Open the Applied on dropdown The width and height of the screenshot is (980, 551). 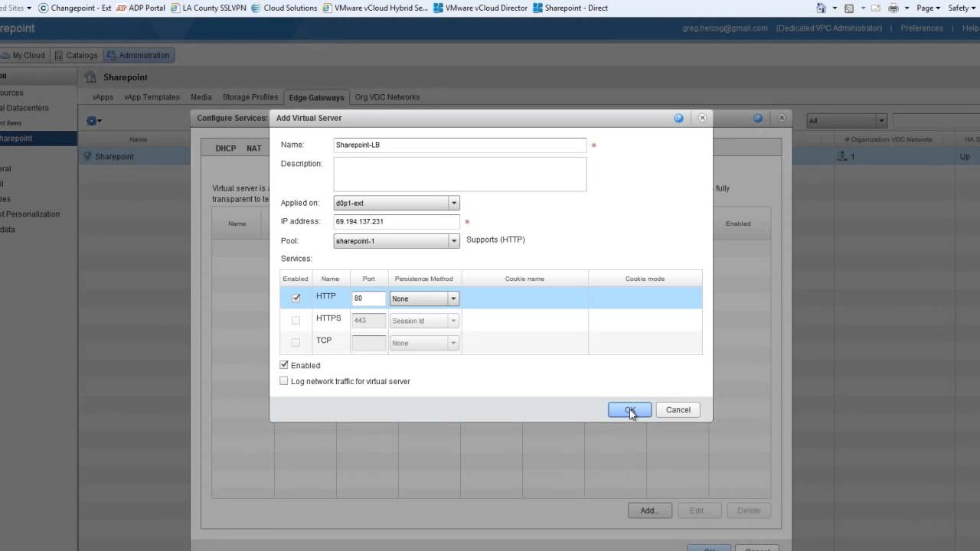coord(397,203)
